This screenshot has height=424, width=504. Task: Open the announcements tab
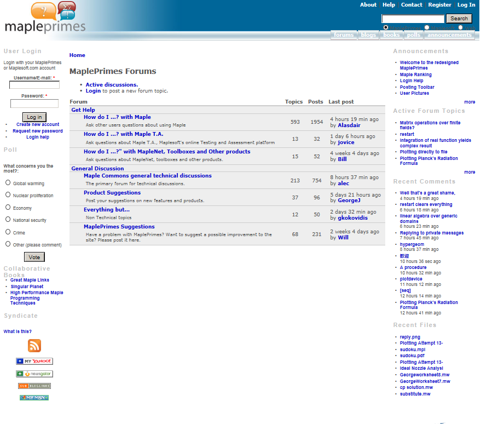coord(449,35)
